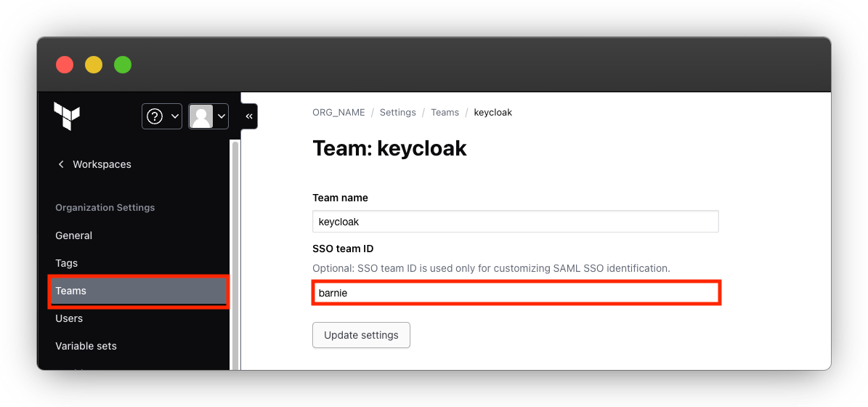Viewport: 868px width, 407px height.
Task: Minimize window with yellow button
Action: pyautogui.click(x=94, y=65)
